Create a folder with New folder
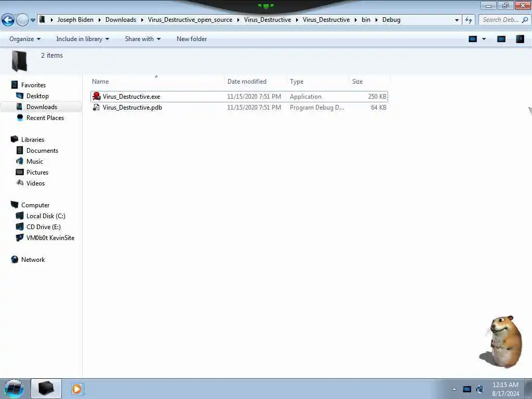532x399 pixels. (x=192, y=39)
